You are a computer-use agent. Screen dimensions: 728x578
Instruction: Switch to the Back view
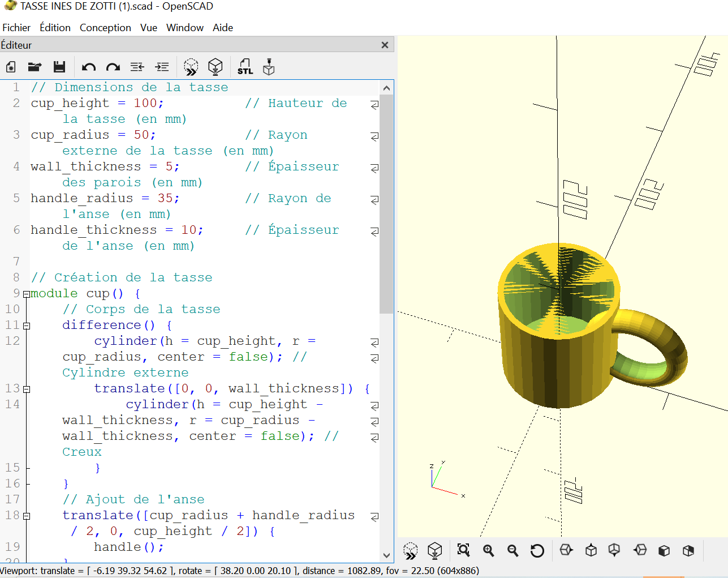pos(688,550)
